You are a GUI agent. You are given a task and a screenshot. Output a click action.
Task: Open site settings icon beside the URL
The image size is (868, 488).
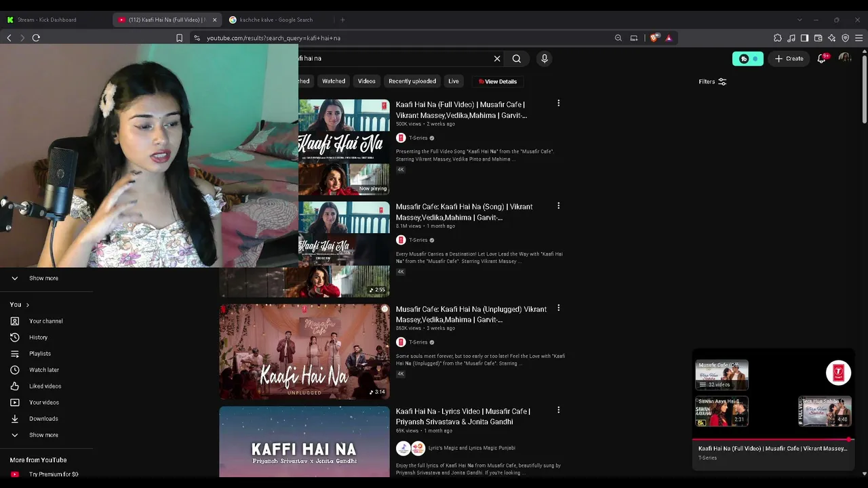point(197,38)
